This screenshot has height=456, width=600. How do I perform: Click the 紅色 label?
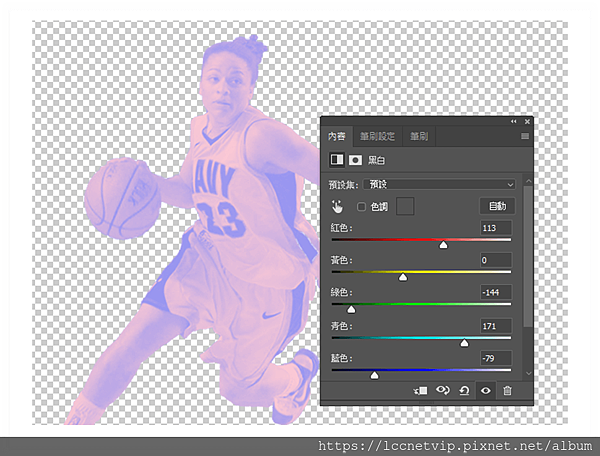(x=341, y=228)
